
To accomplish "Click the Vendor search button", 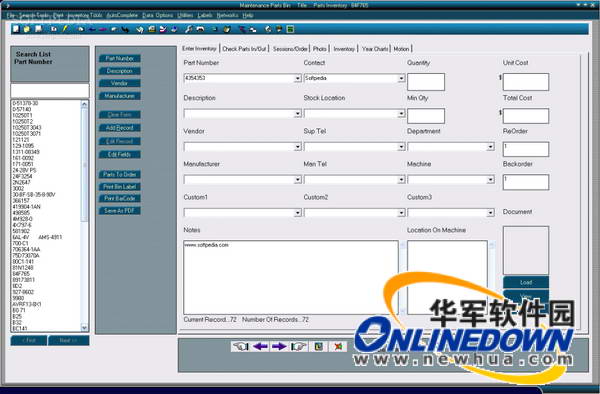I will point(119,83).
